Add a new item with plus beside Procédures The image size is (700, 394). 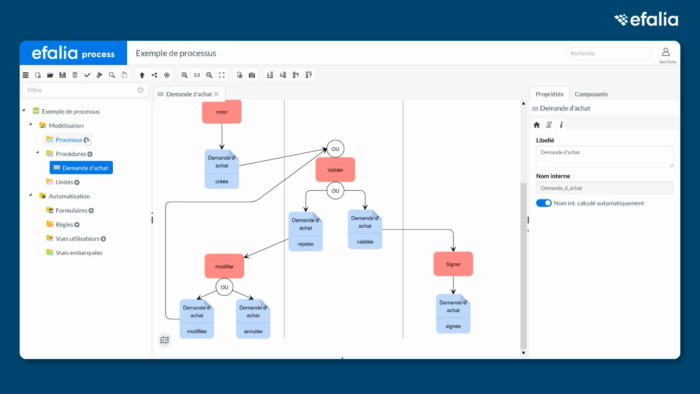90,154
